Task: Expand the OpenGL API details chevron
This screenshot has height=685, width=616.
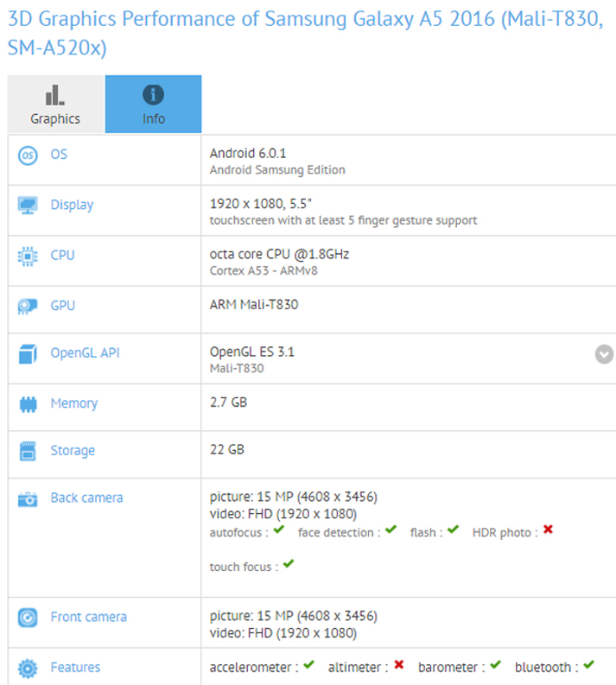Action: point(604,354)
